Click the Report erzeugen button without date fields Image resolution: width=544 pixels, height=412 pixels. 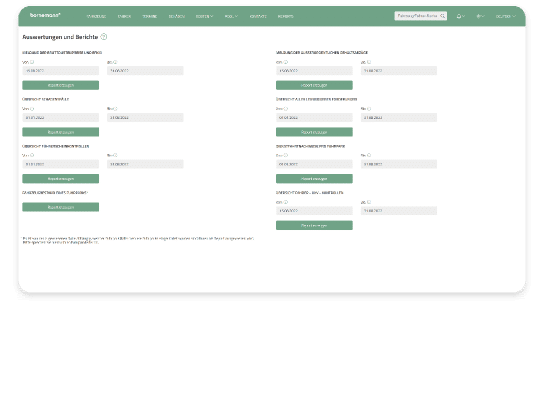[61, 207]
